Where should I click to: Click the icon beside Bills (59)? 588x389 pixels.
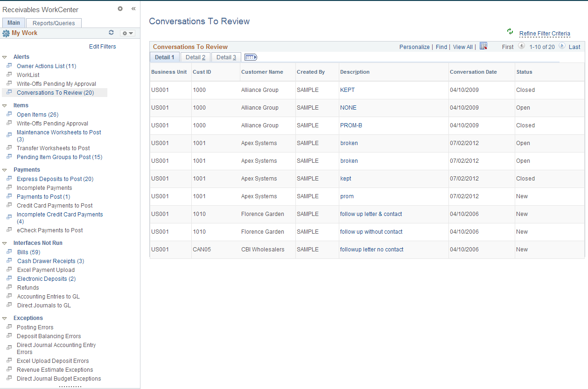pyautogui.click(x=9, y=252)
